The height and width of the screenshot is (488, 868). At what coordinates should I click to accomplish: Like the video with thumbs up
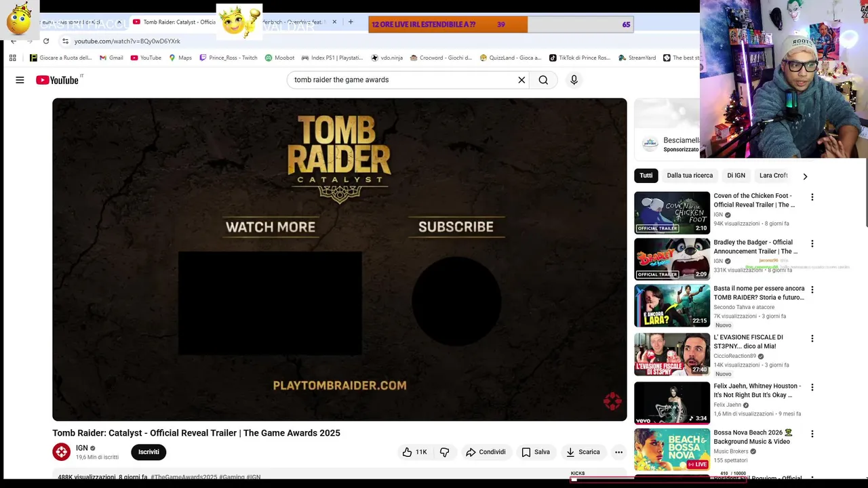(x=414, y=452)
